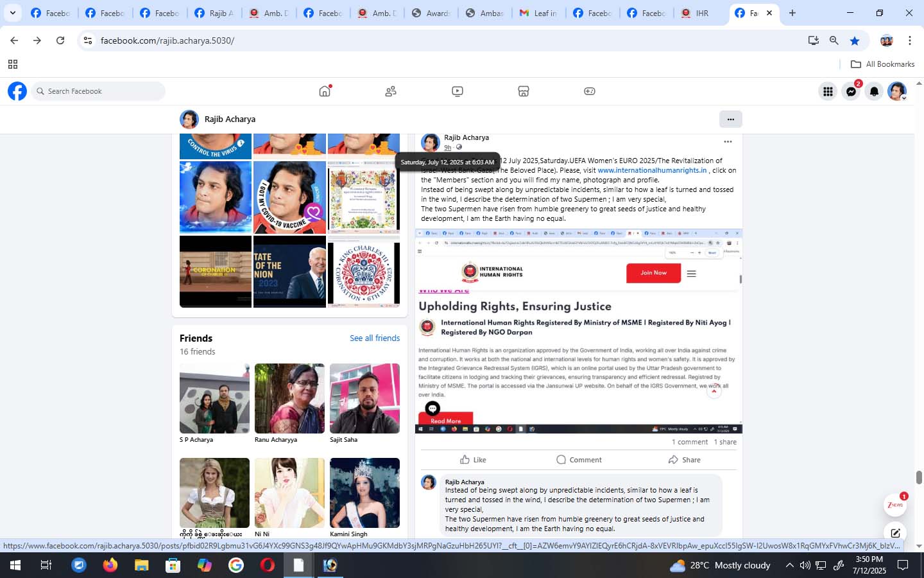Screen dimensions: 924x578
Task: Open the weather widget showing 28°C Mostly cloudy
Action: click(719, 565)
